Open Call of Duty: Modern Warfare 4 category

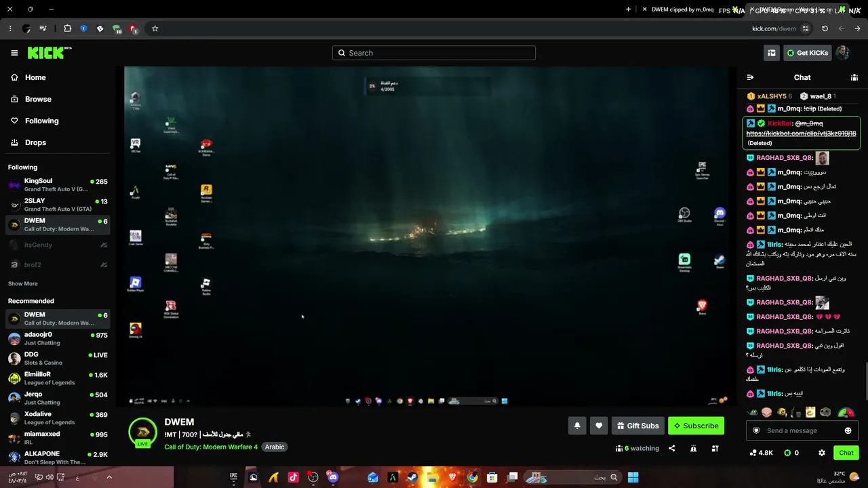pos(211,447)
